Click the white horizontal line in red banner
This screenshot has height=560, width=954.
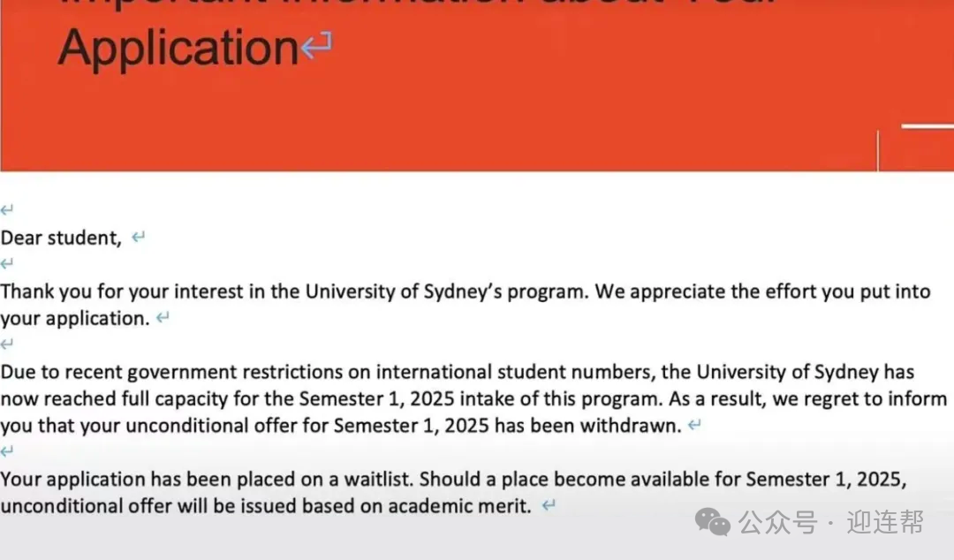927,126
